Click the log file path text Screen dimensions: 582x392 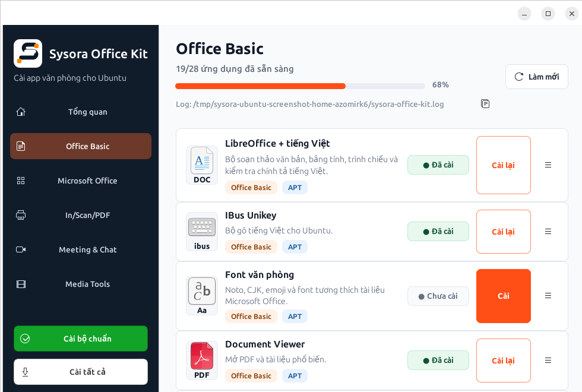click(309, 105)
